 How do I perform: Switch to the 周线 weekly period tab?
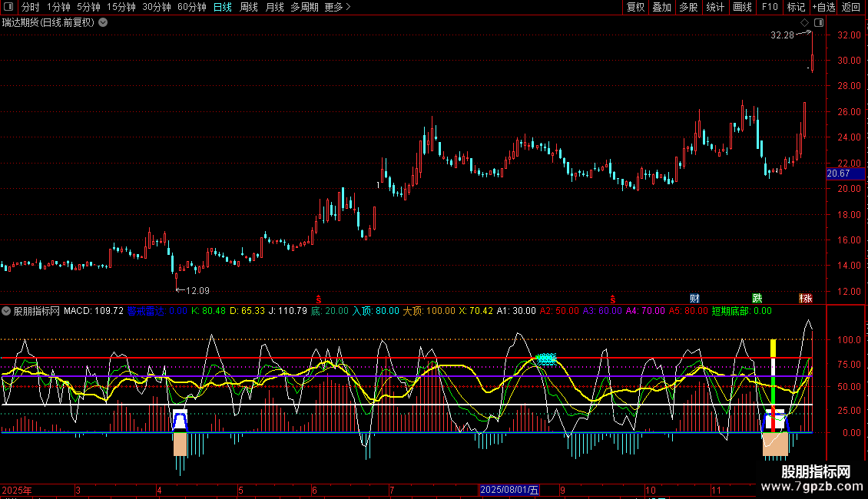click(249, 7)
